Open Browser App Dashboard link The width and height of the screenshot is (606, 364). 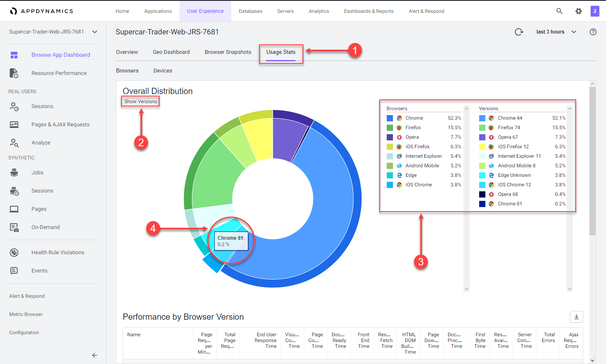(x=61, y=55)
